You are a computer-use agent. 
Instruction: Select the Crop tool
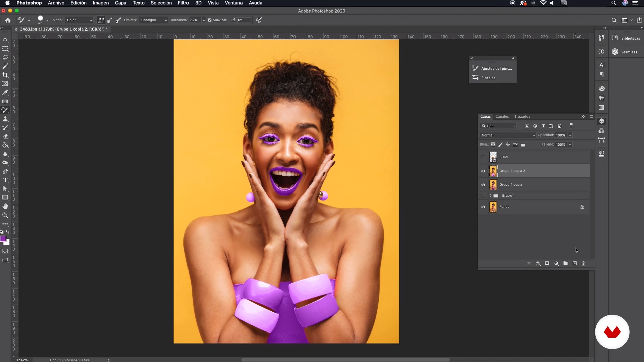tap(5, 75)
